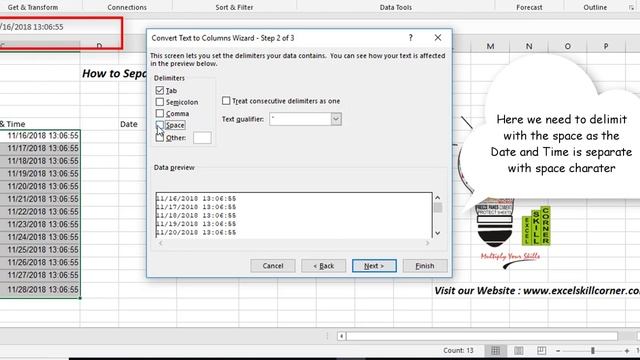
Task: Click left arrow of preview horizontal scrollbar
Action: tap(160, 243)
